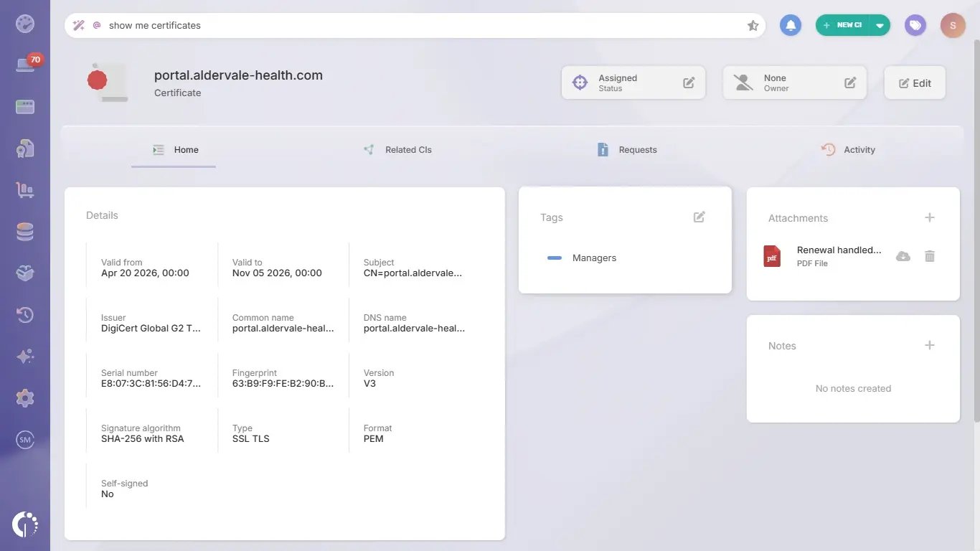Click the Valid from date 'Apr 20 2026, 00:00'
Image resolution: width=980 pixels, height=551 pixels.
145,273
